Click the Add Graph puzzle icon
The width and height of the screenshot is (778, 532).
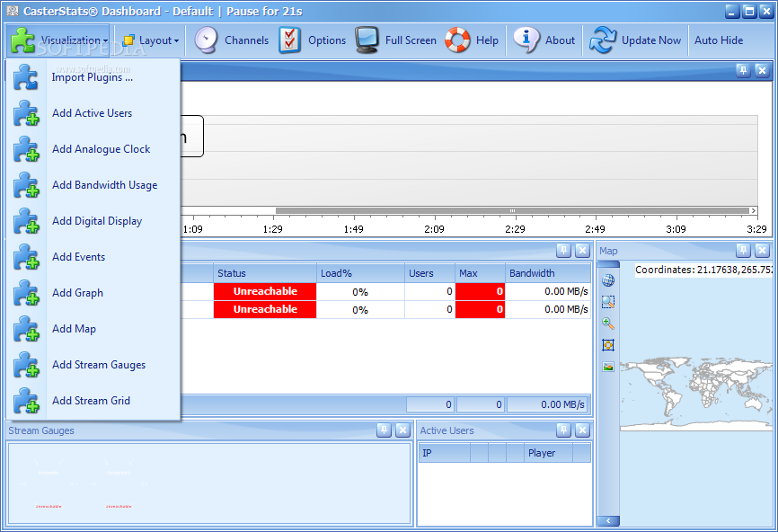(26, 293)
